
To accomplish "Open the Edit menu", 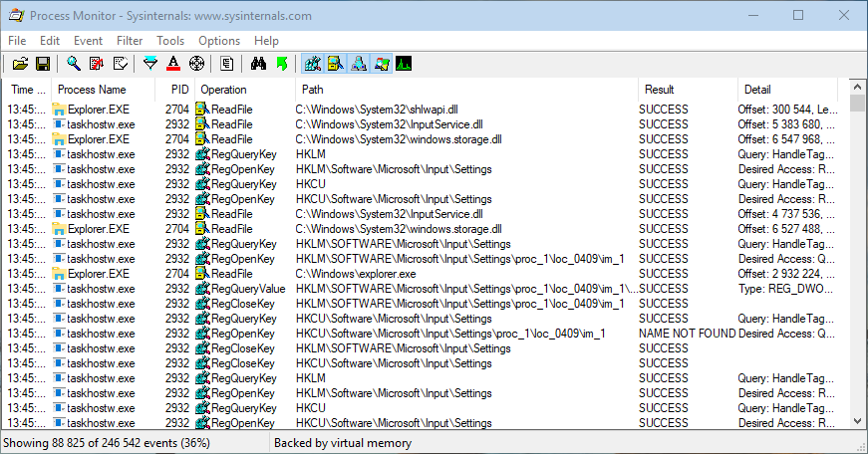I will tap(49, 41).
